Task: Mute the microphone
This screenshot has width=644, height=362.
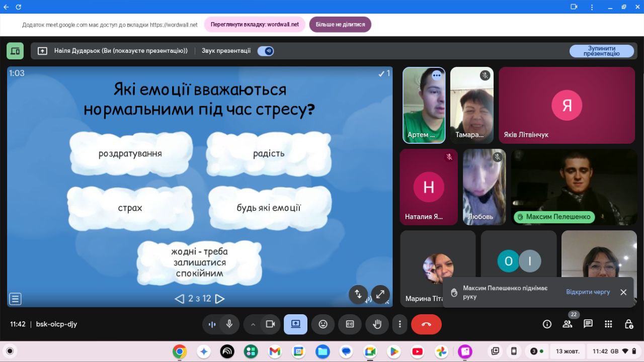Action: [229, 324]
